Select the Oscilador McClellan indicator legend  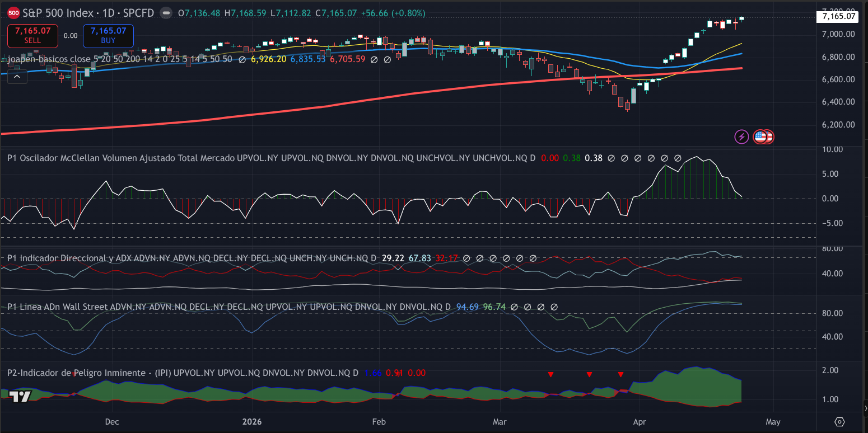(271, 158)
